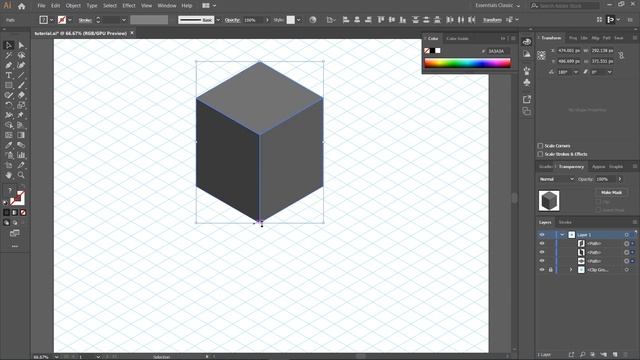Hide the Clip Group using its eye icon

click(x=542, y=270)
